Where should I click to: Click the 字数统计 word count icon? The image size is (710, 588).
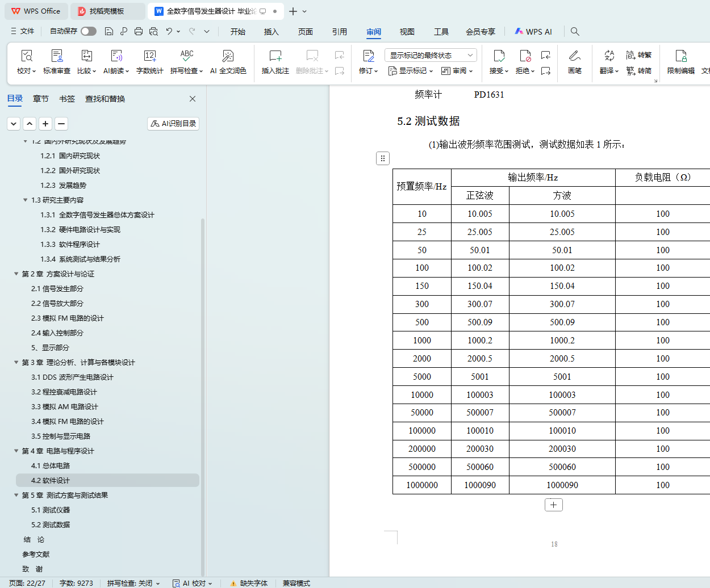(x=149, y=56)
